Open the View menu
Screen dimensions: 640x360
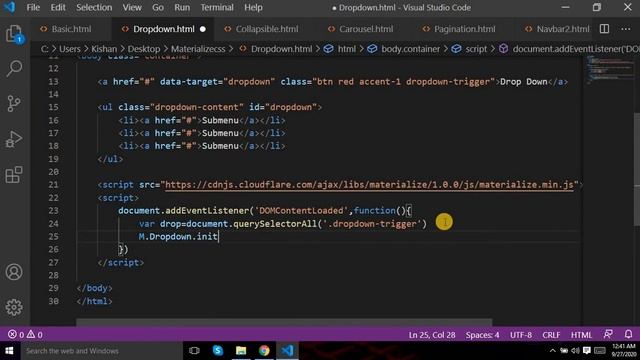tap(132, 7)
